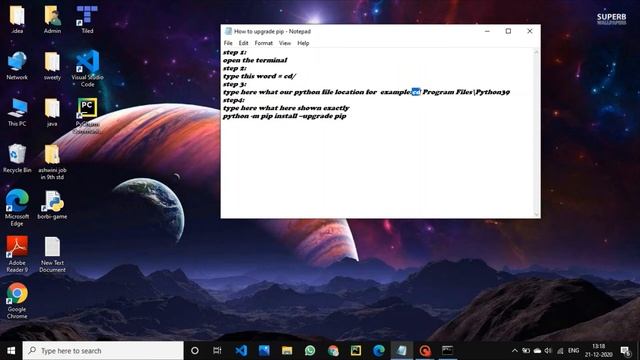Click the Cortana circle in the taskbar
The width and height of the screenshot is (640, 360).
(x=195, y=351)
